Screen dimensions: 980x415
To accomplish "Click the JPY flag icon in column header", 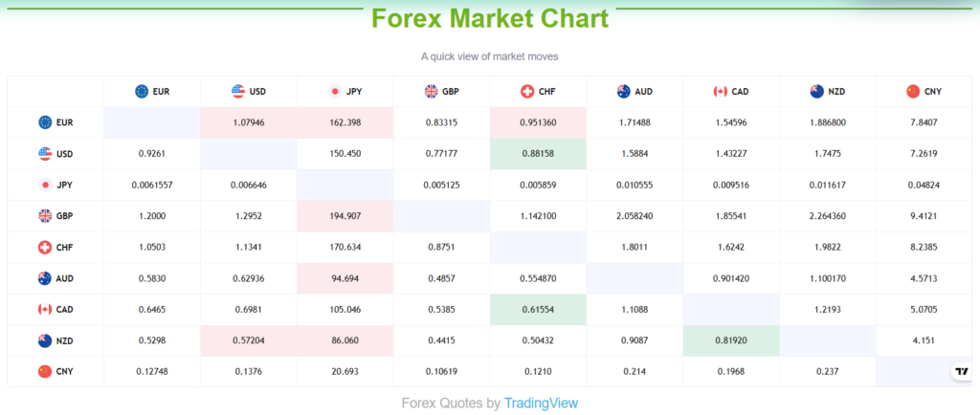I will coord(335,92).
